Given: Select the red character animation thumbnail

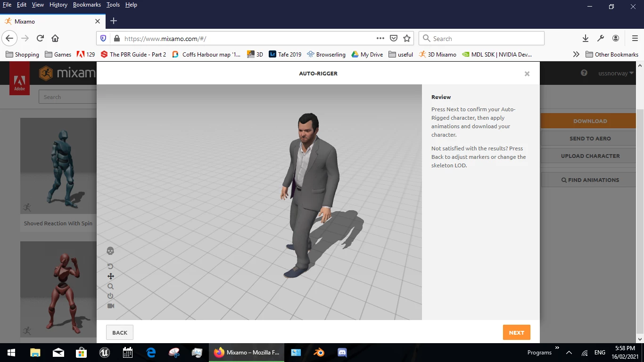Looking at the screenshot, I should pyautogui.click(x=58, y=290).
